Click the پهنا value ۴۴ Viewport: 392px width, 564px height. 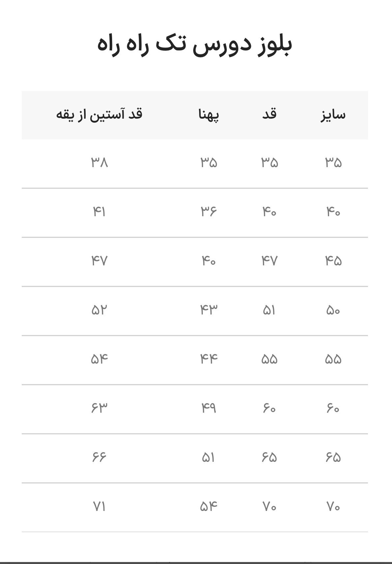(x=209, y=359)
